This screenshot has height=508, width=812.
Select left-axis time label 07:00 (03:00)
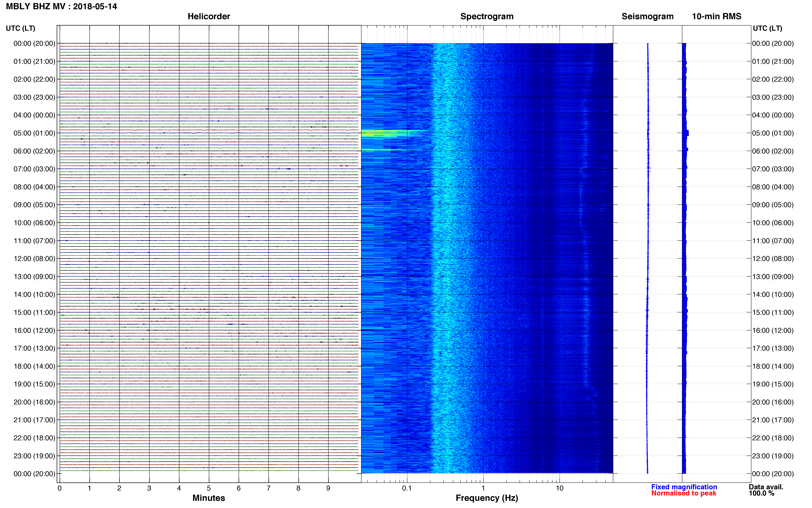pyautogui.click(x=34, y=169)
